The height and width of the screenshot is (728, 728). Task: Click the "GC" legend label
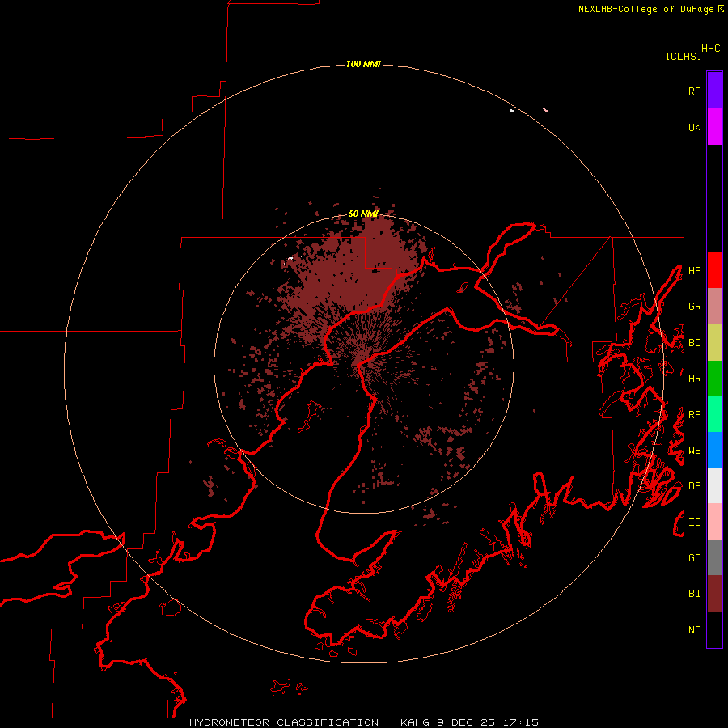click(x=695, y=558)
